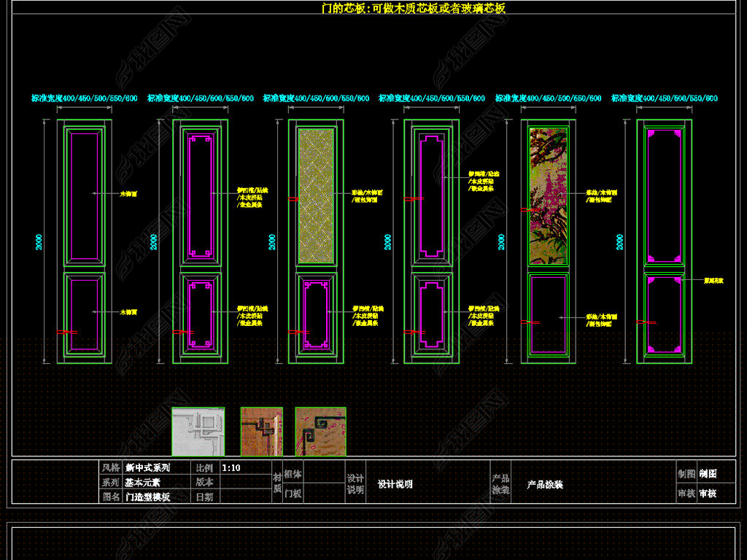Click the 木饰面 label for first door's upper panel
Image resolution: width=747 pixels, height=560 pixels.
pyautogui.click(x=128, y=194)
